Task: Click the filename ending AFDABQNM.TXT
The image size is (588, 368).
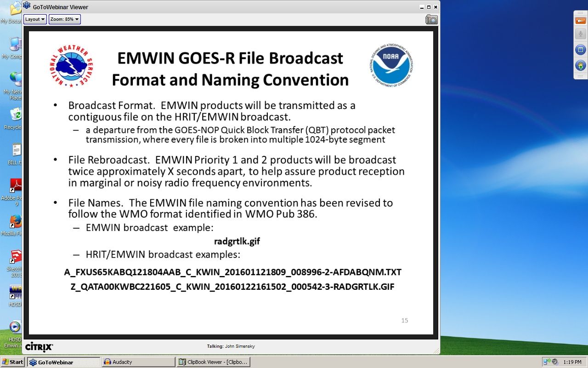Action: click(x=233, y=272)
